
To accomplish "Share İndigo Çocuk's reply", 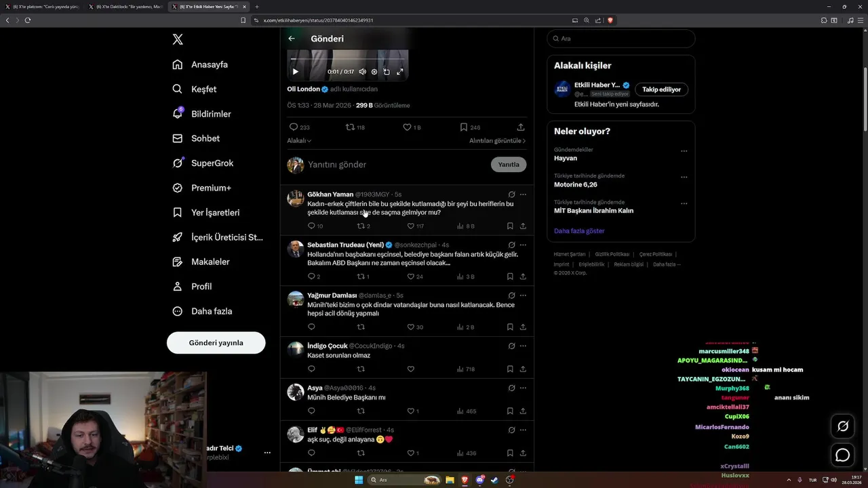I will (x=523, y=369).
